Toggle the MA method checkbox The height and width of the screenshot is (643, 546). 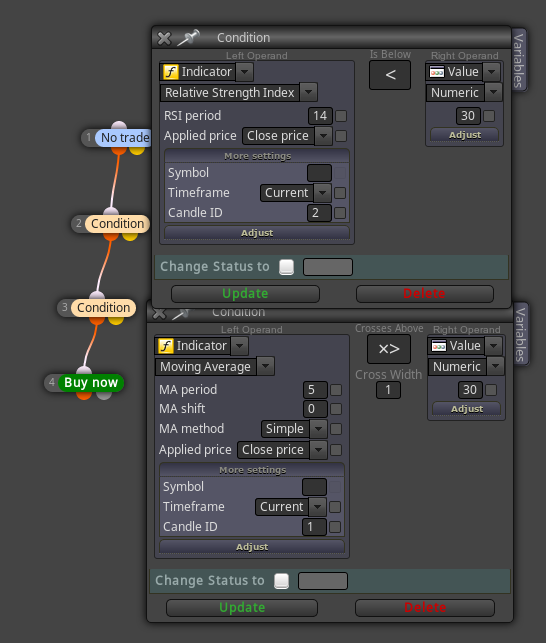(336, 429)
